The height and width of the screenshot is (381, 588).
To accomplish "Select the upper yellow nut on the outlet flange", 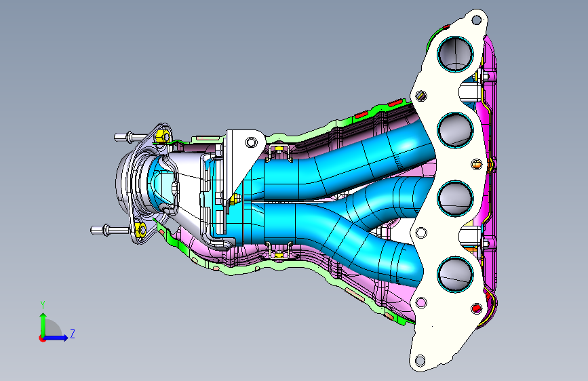I will (162, 136).
